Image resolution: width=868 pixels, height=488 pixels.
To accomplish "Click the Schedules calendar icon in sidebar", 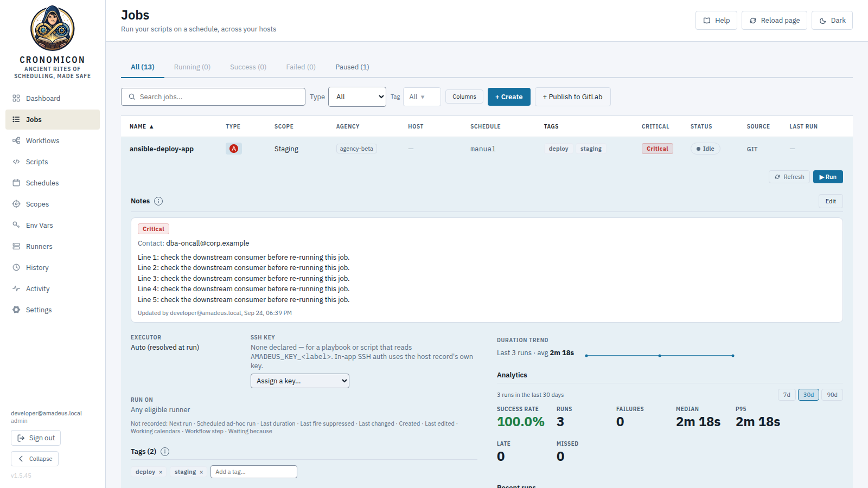I will click(x=16, y=183).
